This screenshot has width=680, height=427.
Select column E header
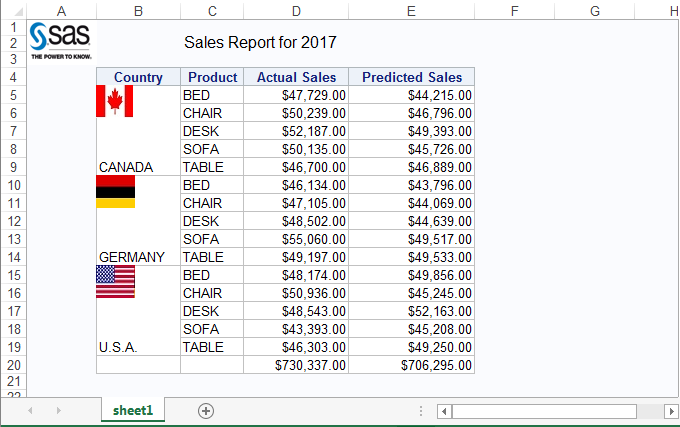pos(411,10)
